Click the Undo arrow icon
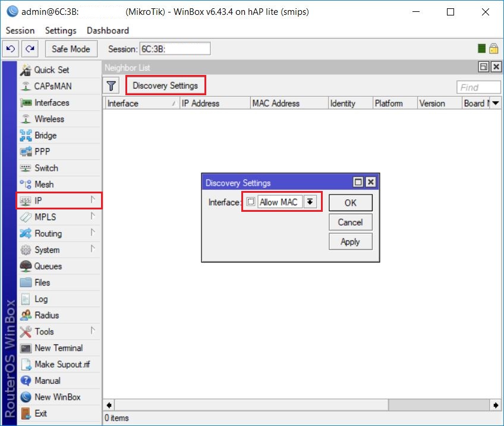The image size is (504, 426). tap(11, 49)
